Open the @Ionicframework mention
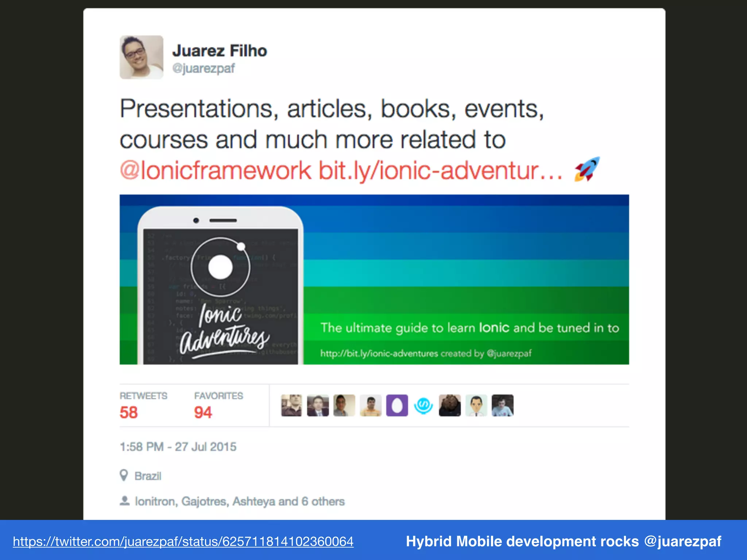The image size is (747, 560). click(x=216, y=170)
